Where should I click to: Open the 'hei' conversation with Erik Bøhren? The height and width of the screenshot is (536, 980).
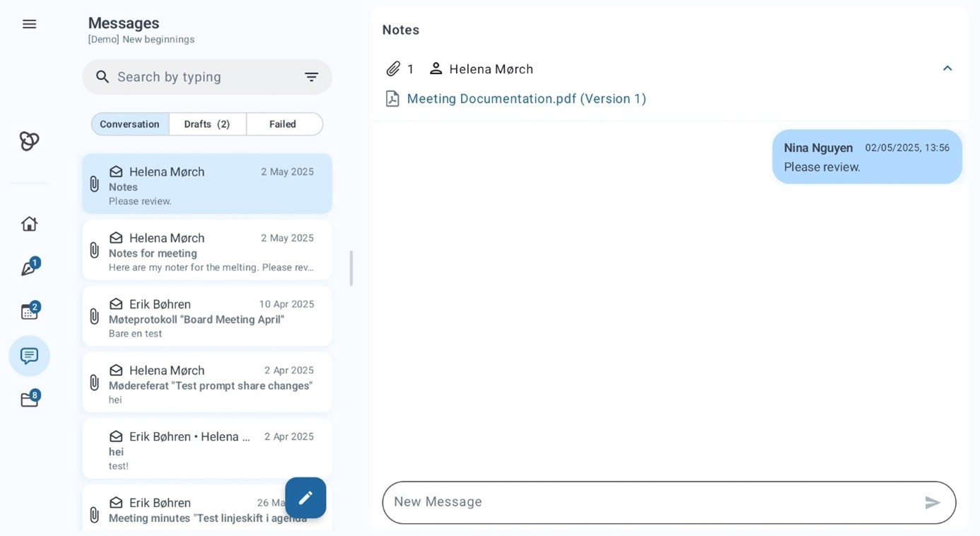[x=207, y=448]
